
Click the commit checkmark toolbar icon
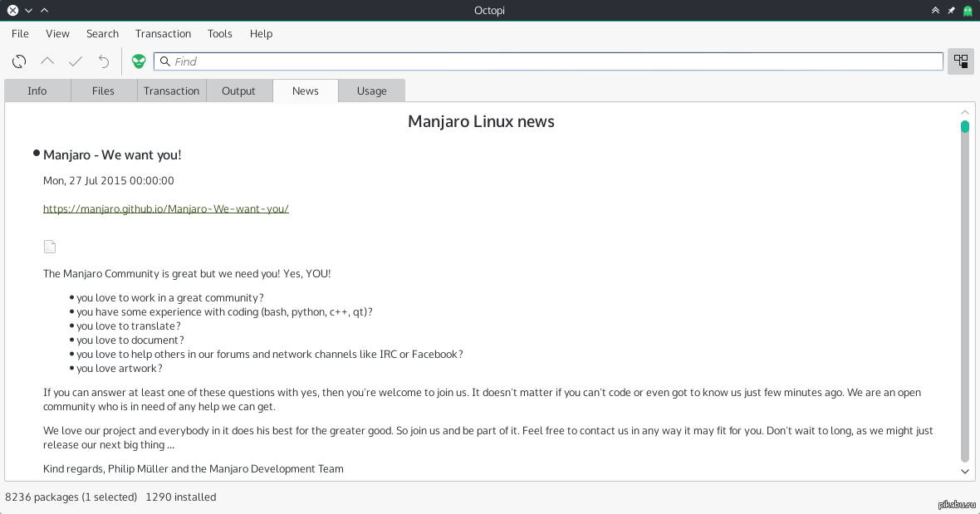point(76,61)
